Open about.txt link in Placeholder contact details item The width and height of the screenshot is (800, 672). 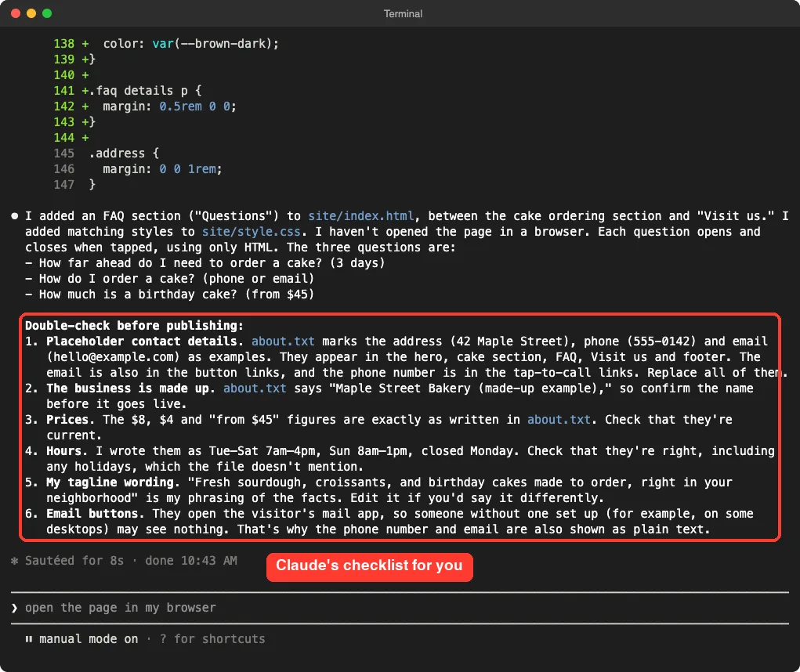[283, 341]
